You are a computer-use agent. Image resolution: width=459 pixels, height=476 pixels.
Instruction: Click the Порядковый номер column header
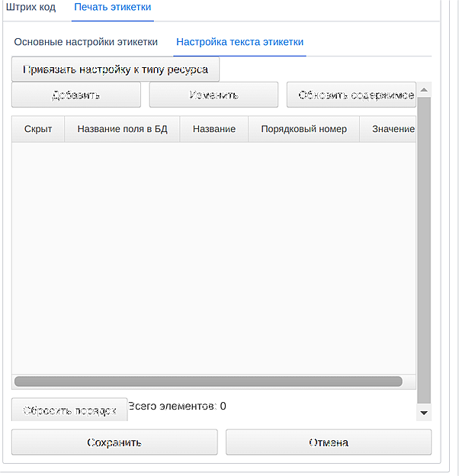303,129
